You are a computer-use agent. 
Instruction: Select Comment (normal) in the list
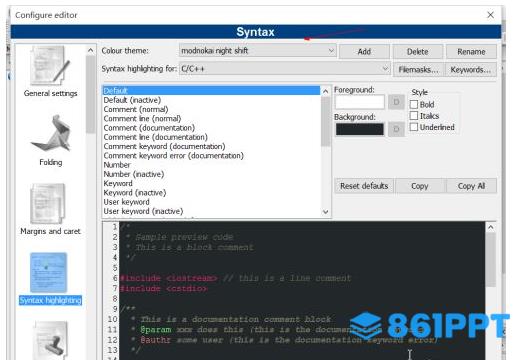point(136,109)
